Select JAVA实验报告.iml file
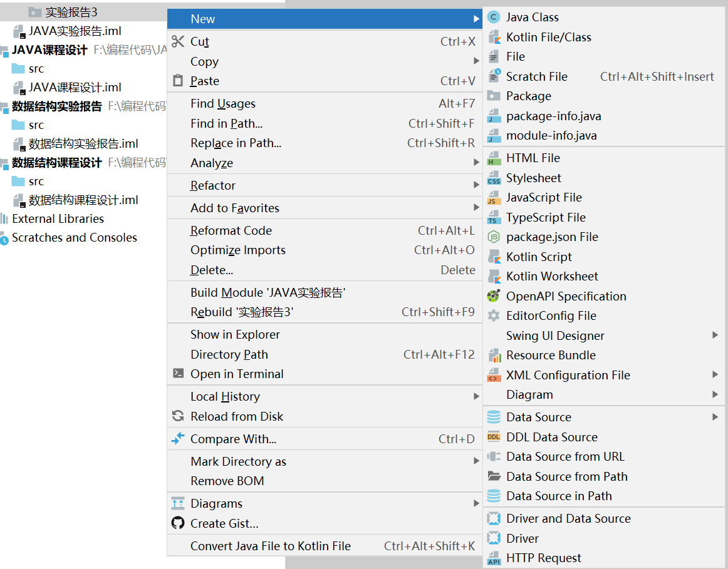This screenshot has width=728, height=569. coord(75,31)
